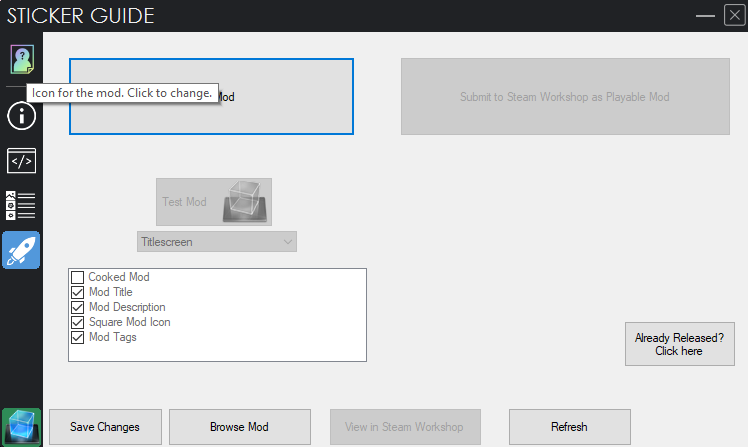The width and height of the screenshot is (748, 447).
Task: Close the Sticker Guide window
Action: tap(734, 15)
